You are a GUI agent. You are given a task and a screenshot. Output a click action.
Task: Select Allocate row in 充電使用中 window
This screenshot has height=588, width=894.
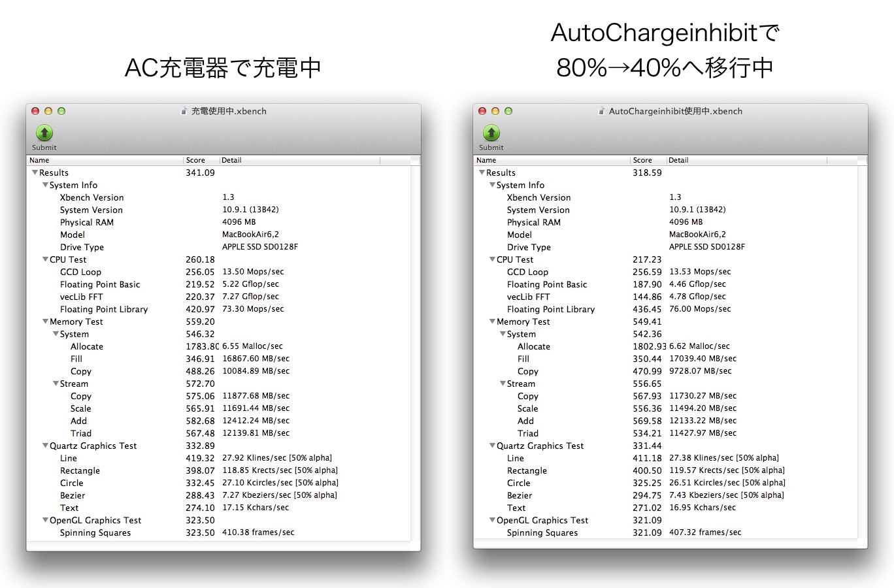coord(219,346)
